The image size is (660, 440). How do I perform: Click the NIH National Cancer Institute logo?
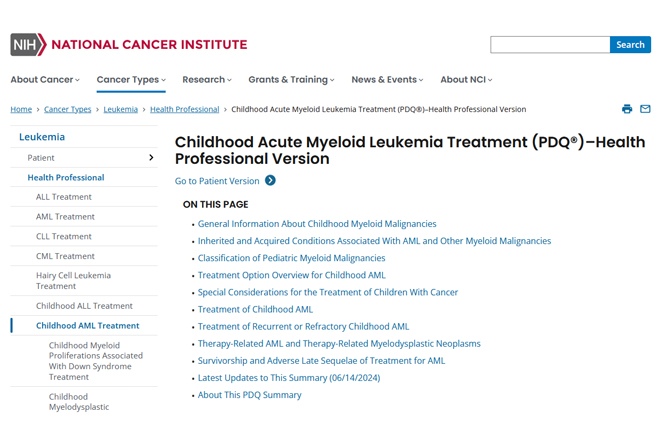click(x=129, y=45)
